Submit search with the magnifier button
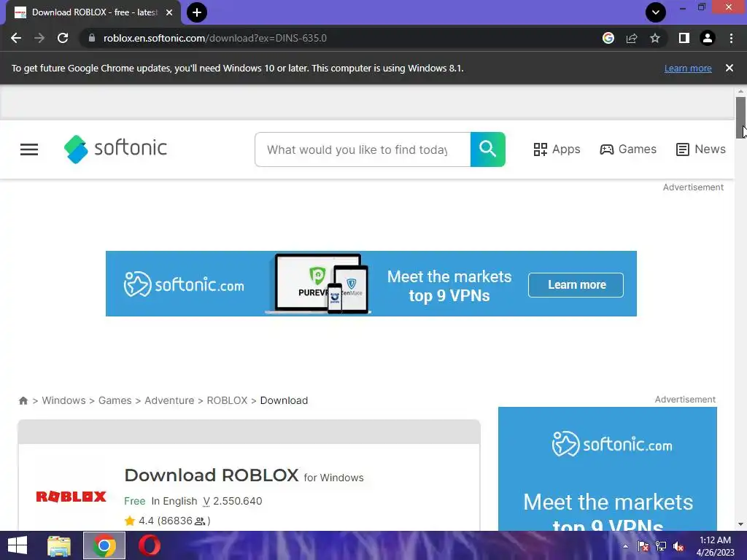 488,149
